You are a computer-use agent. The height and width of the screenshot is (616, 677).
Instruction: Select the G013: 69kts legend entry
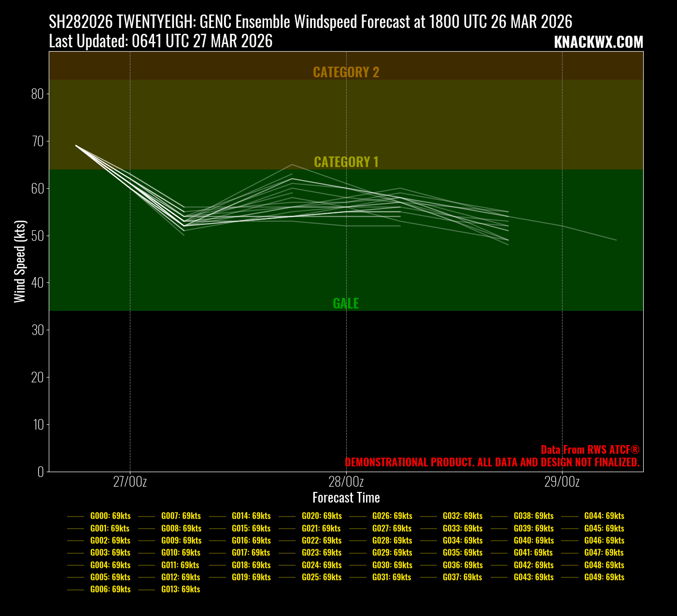coord(180,589)
